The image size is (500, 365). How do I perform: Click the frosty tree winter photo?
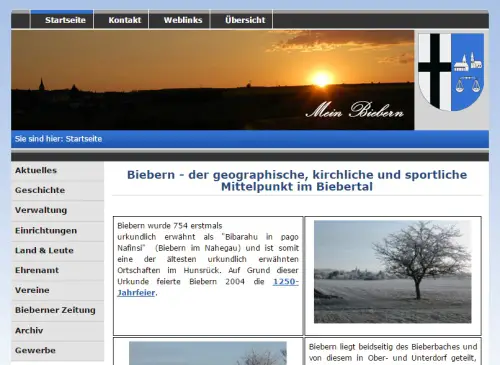tap(393, 272)
